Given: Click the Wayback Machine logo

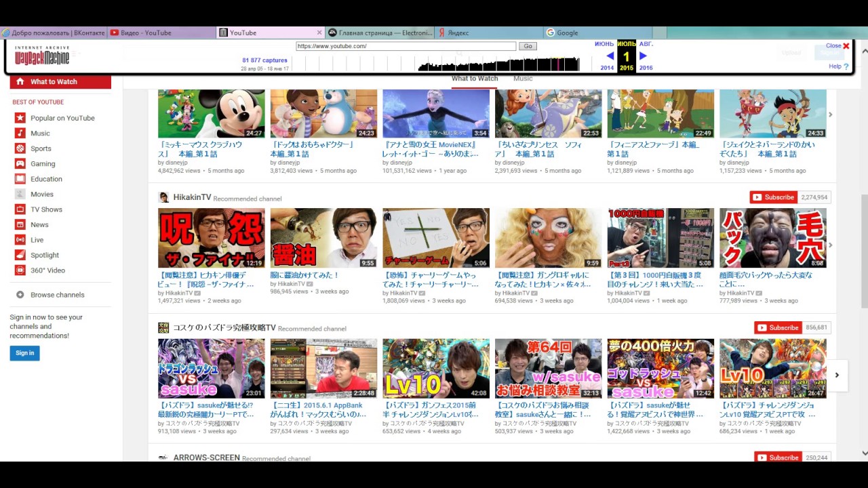Looking at the screenshot, I should (42, 56).
